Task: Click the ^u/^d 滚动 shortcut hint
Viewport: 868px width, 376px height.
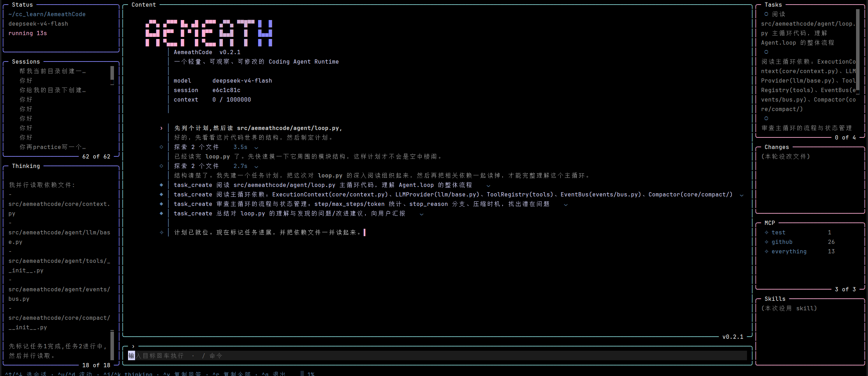Action: pos(75,374)
